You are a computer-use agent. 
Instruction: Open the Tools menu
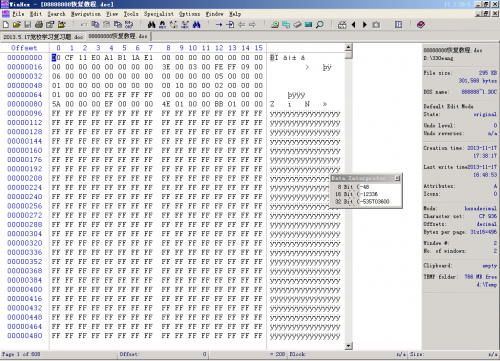(131, 14)
